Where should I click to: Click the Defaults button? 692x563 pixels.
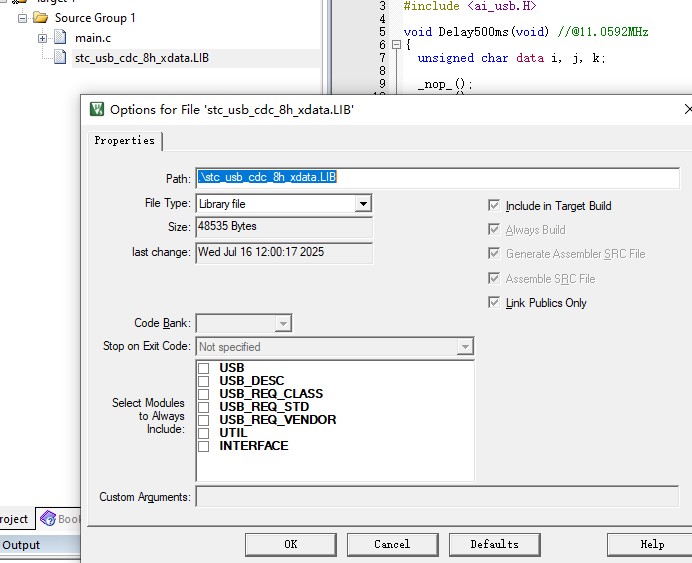tap(494, 544)
